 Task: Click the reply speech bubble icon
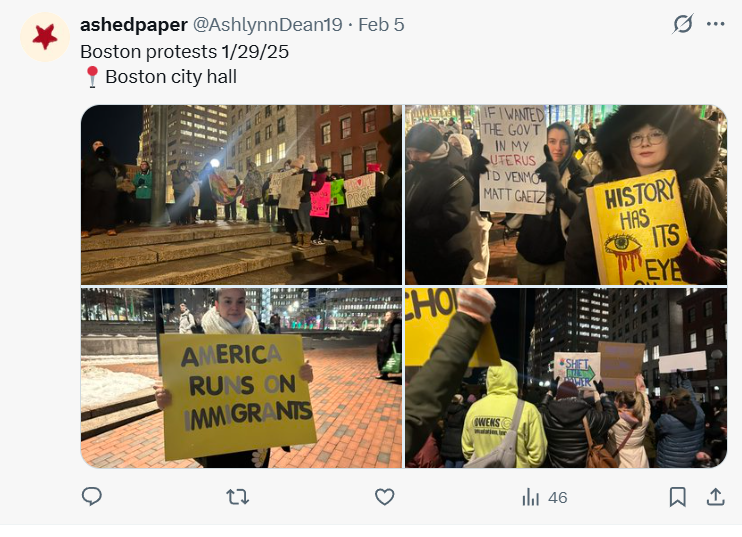click(92, 497)
